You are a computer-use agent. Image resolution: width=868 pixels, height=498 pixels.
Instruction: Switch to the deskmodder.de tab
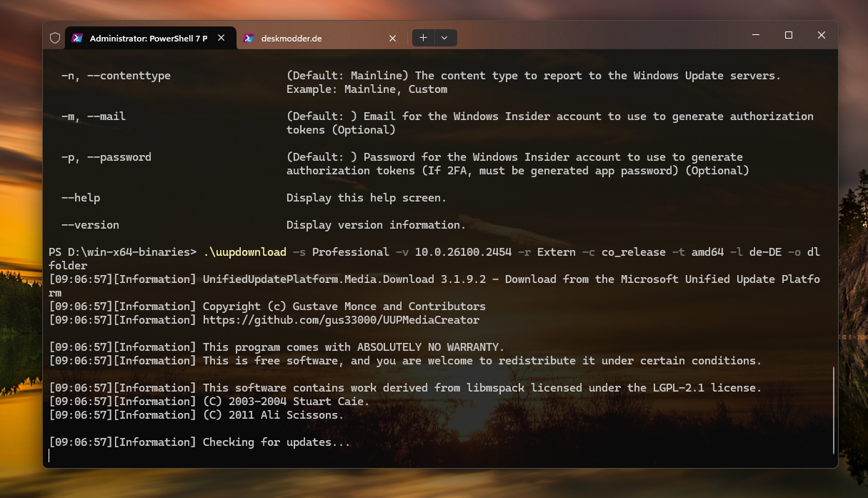click(321, 38)
